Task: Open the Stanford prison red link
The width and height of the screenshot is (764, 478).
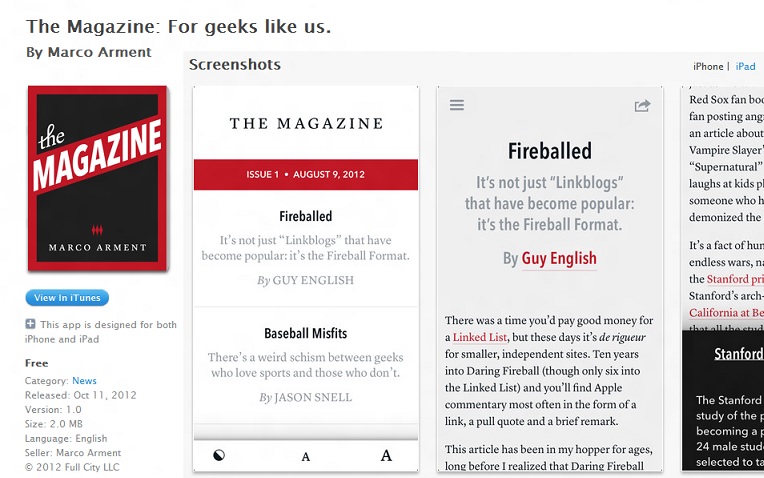Action: pos(727,279)
